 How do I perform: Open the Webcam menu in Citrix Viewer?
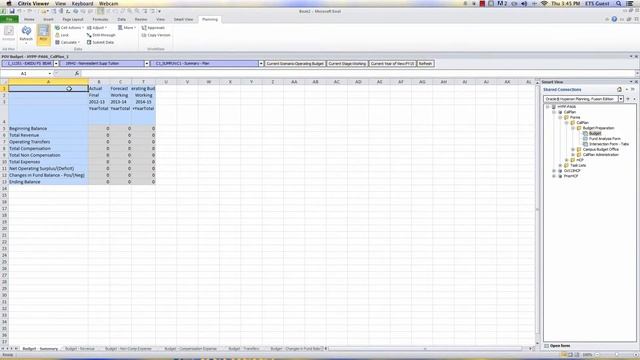coord(109,3)
